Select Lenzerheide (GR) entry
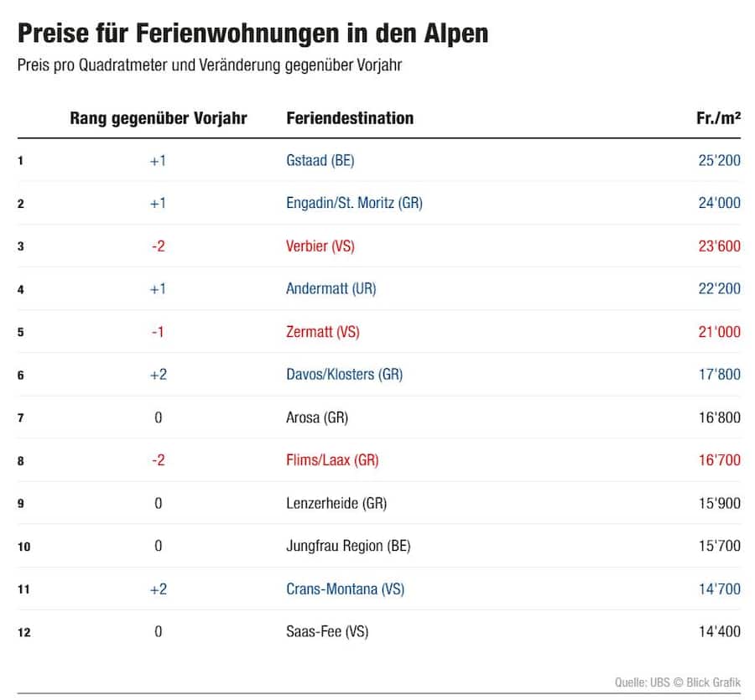Viewport: 755px width, 700px height. pos(336,503)
